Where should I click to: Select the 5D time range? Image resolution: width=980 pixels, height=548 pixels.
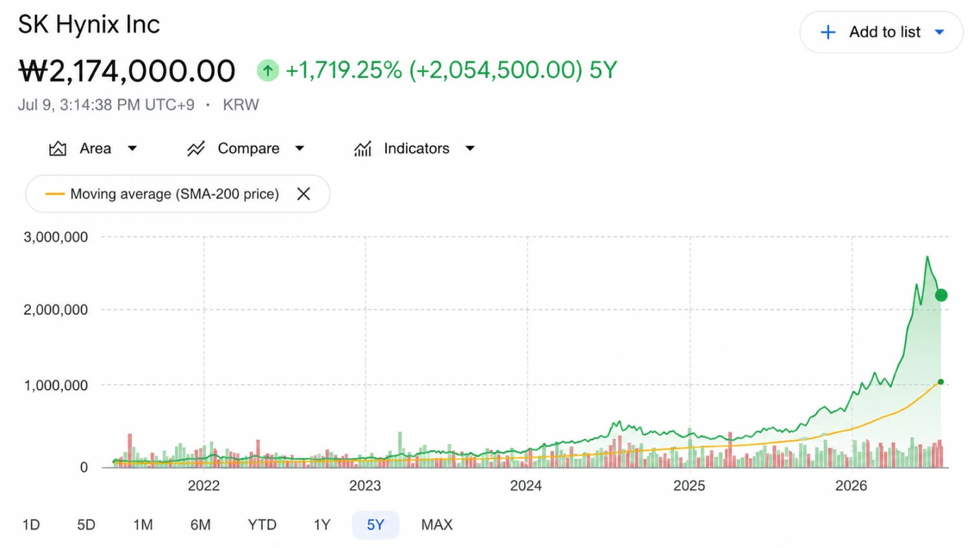pos(86,525)
